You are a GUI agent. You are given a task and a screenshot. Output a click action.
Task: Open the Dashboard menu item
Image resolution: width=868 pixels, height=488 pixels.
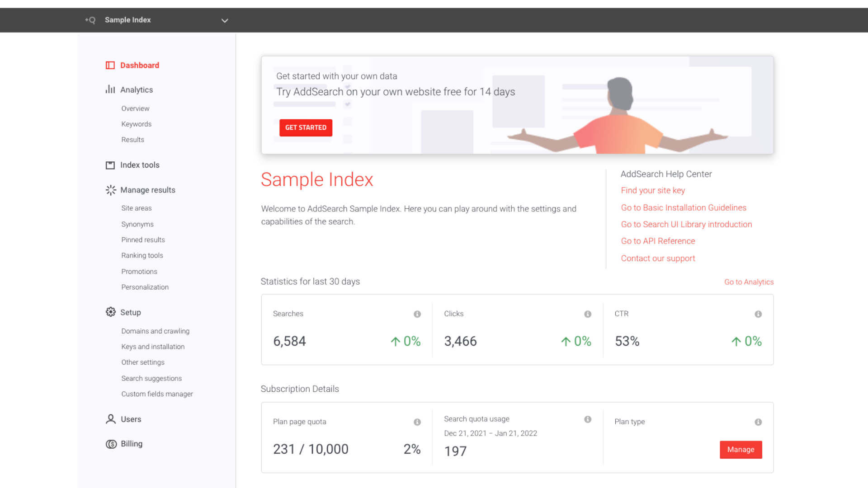(x=140, y=66)
